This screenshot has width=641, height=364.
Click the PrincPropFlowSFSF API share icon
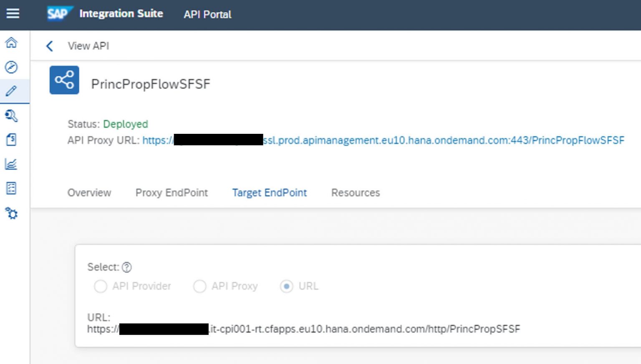(x=64, y=80)
